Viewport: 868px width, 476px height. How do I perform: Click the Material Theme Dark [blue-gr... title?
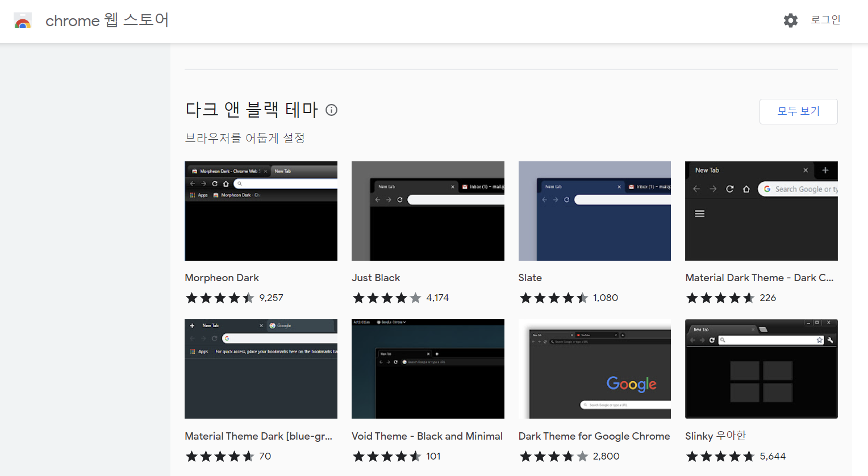(258, 436)
